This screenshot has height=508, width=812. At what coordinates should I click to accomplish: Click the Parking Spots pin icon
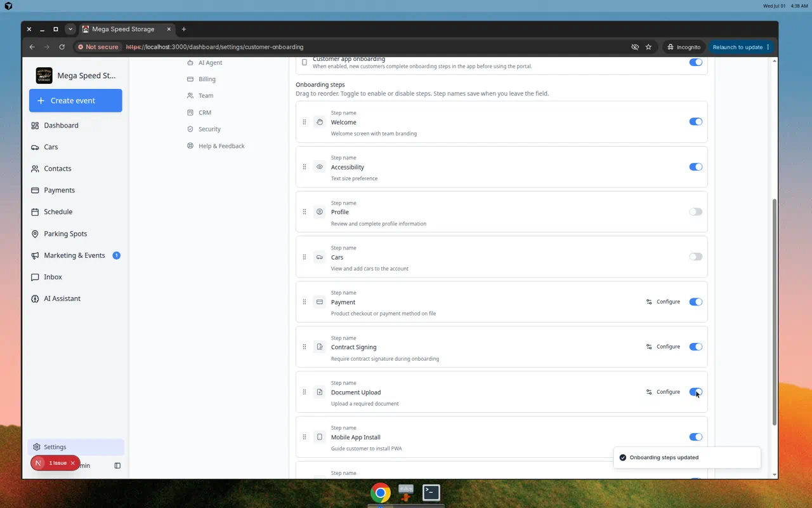click(x=35, y=234)
